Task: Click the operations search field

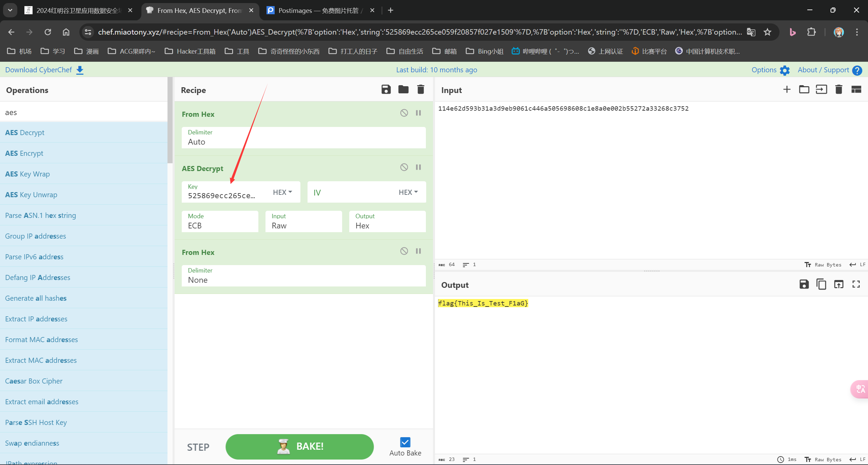Action: tap(83, 112)
